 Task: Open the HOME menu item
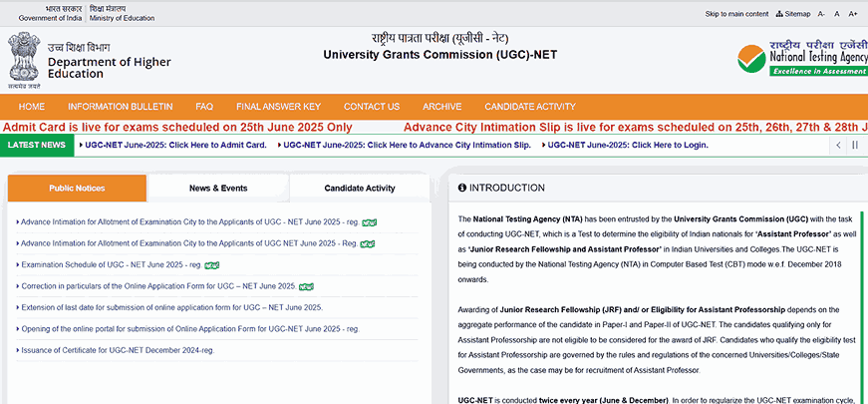click(32, 107)
